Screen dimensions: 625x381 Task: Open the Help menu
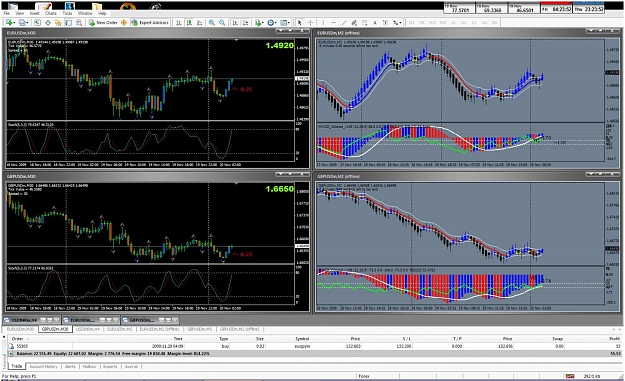tap(102, 13)
